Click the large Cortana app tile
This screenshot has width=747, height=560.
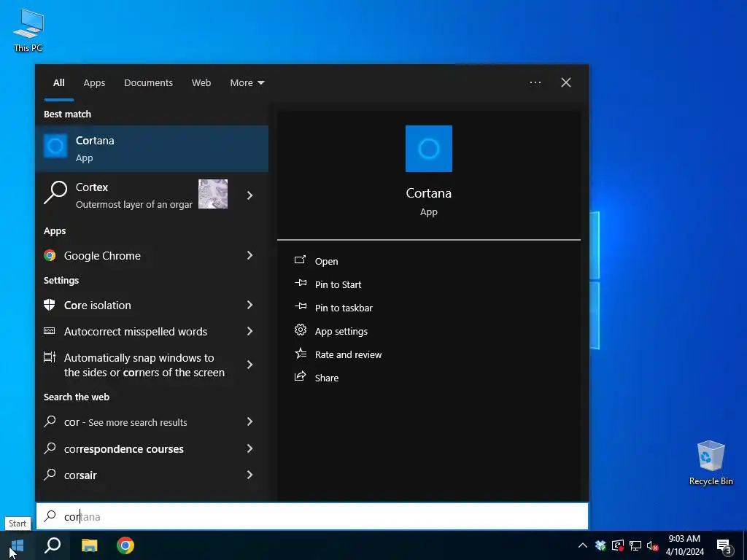point(428,149)
